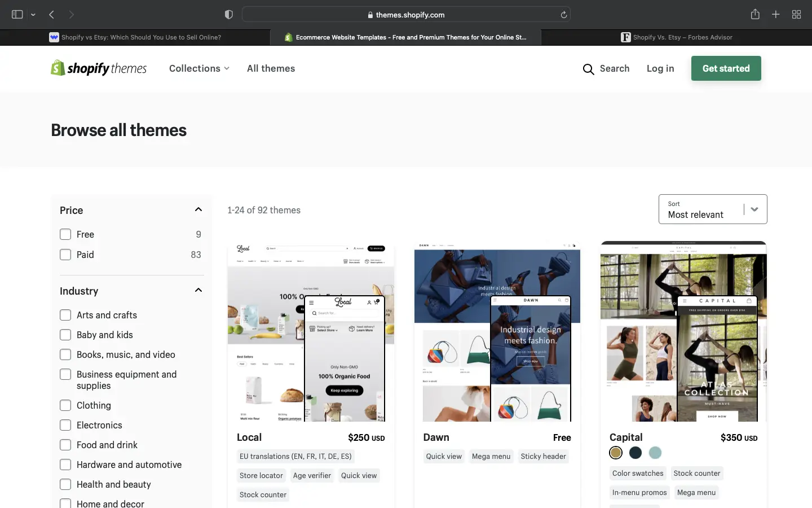
Task: Select the light teal swatch for Capital
Action: click(655, 453)
